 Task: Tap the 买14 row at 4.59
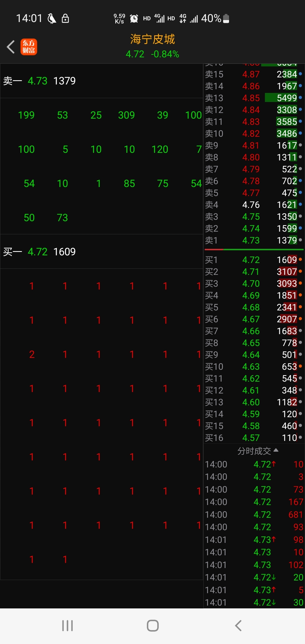[x=254, y=414]
